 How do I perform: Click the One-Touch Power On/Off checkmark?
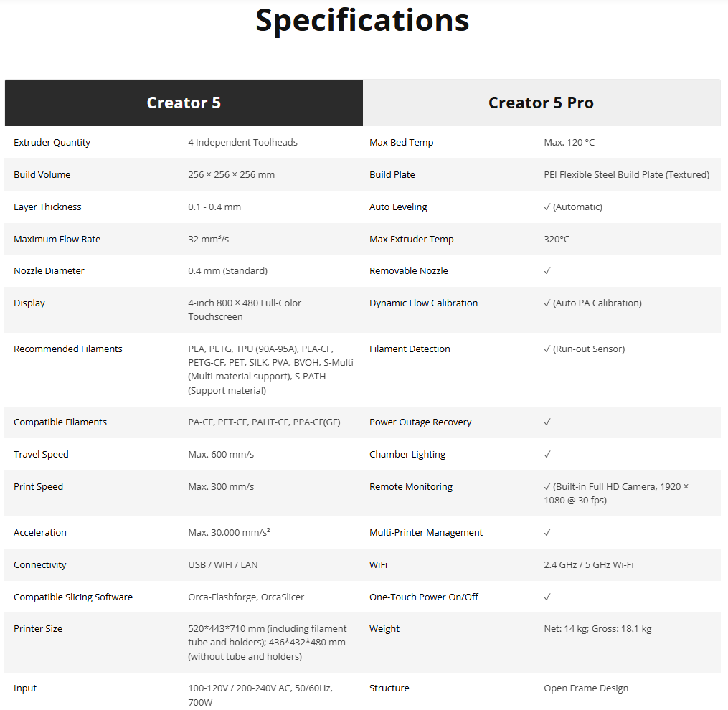pos(547,597)
